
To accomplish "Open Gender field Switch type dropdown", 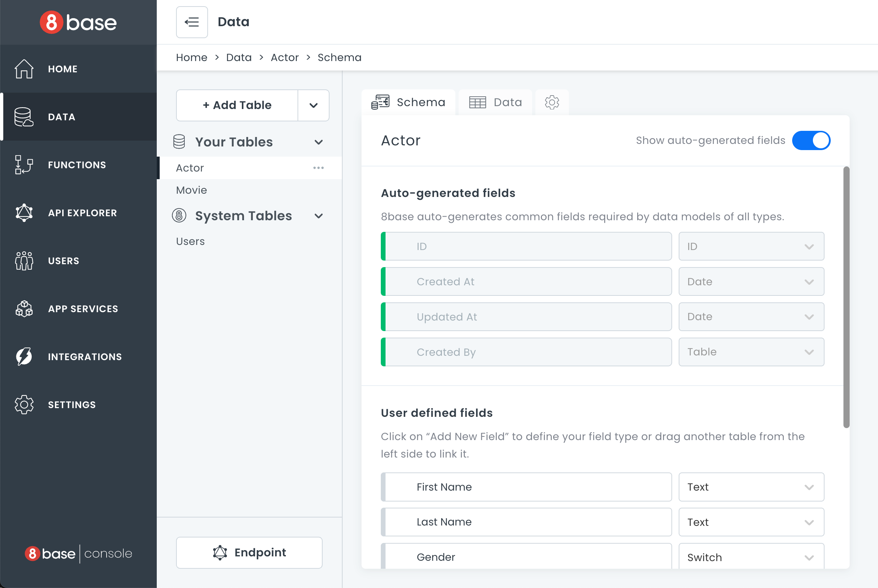I will 751,556.
